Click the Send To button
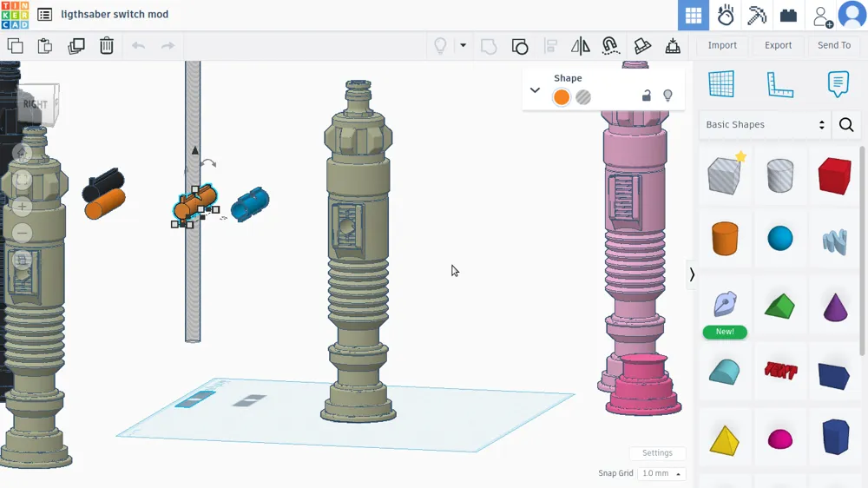The width and height of the screenshot is (868, 488). [x=833, y=45]
